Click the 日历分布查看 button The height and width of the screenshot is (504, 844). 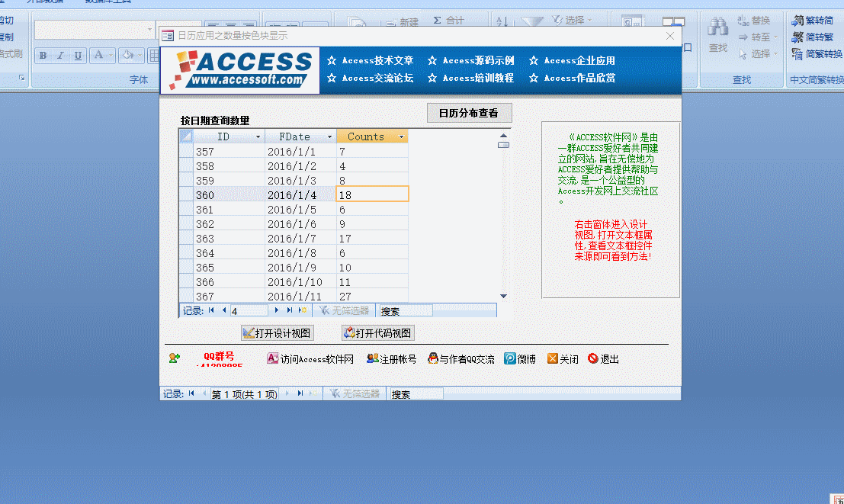point(469,113)
